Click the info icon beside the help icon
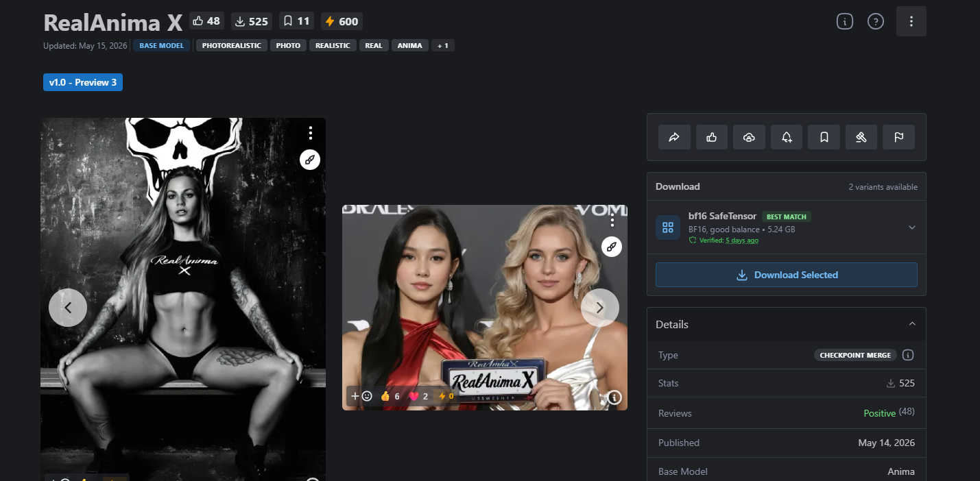 (845, 21)
